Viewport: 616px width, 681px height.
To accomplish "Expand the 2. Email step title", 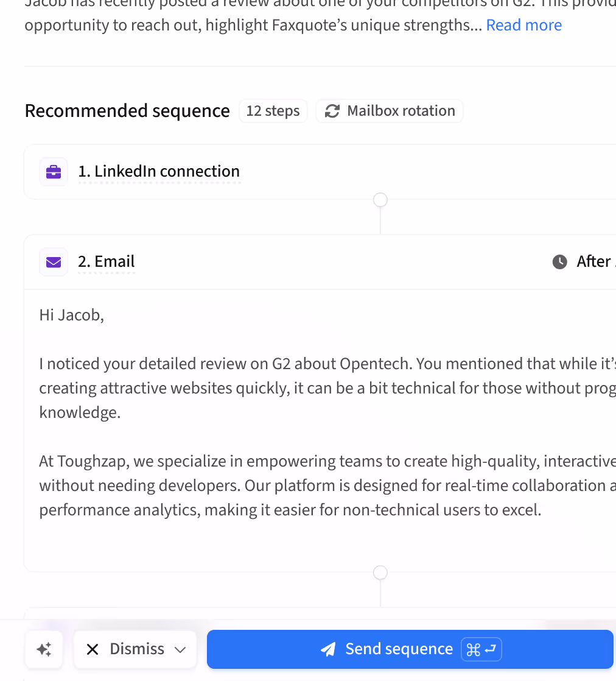I will (x=107, y=262).
